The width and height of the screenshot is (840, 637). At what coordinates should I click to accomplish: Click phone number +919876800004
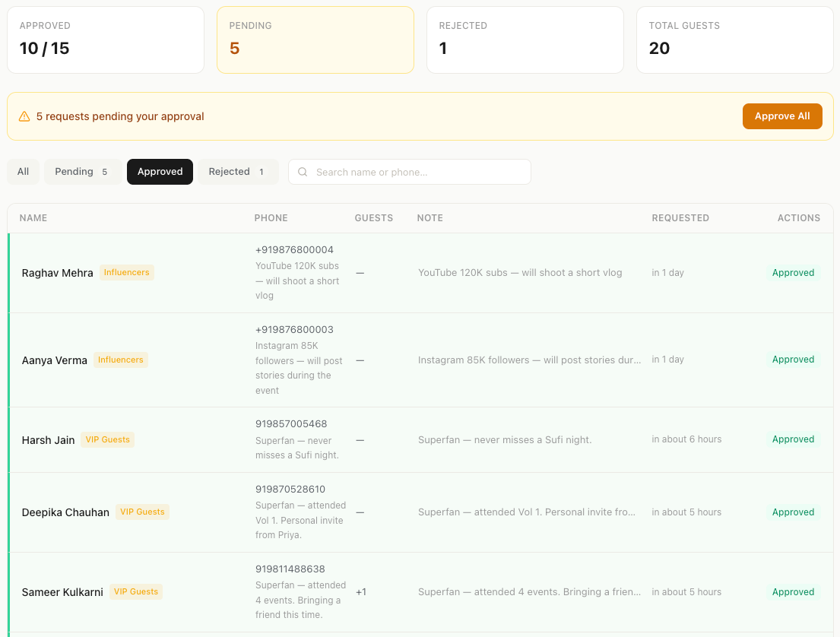(x=294, y=250)
